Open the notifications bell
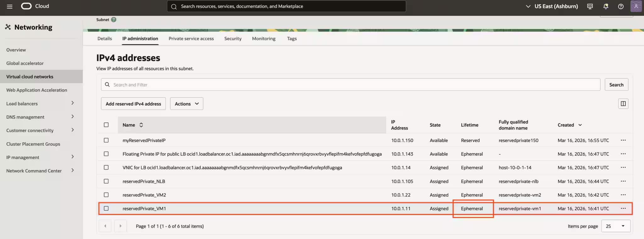This screenshot has width=644, height=239. click(606, 6)
